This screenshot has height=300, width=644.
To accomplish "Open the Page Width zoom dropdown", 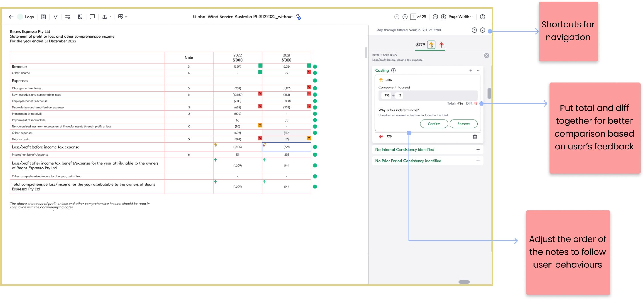I will tap(460, 17).
